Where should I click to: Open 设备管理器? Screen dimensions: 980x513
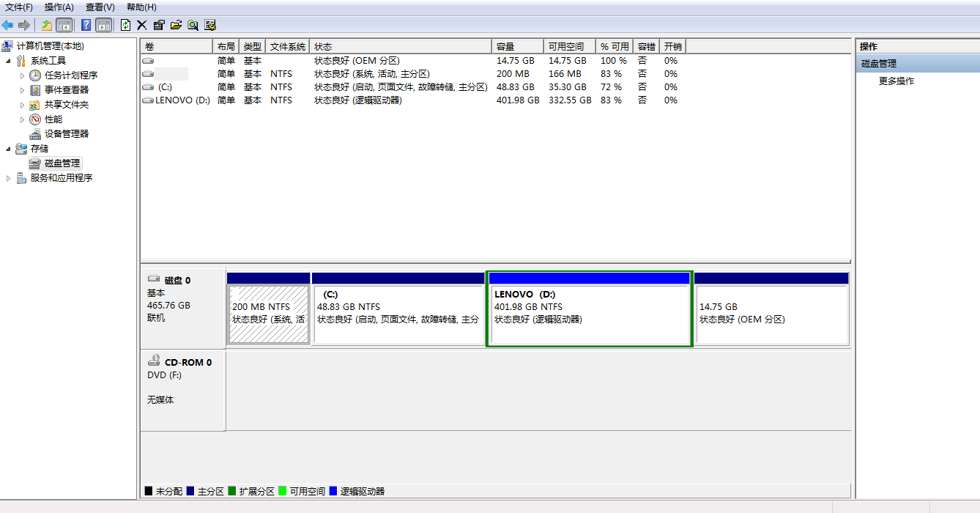click(x=67, y=134)
